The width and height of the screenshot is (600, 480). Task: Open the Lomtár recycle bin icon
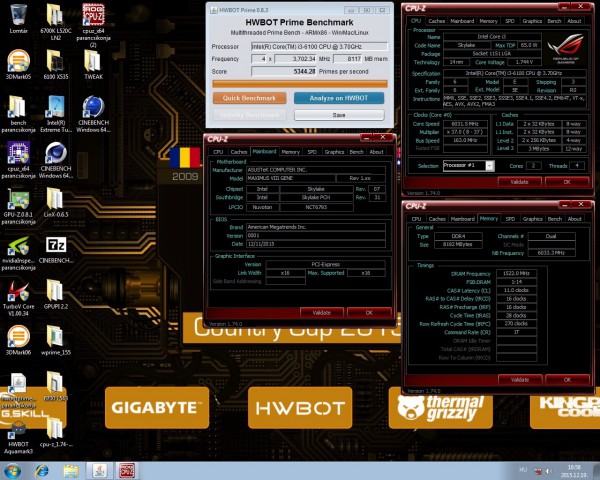click(x=18, y=18)
